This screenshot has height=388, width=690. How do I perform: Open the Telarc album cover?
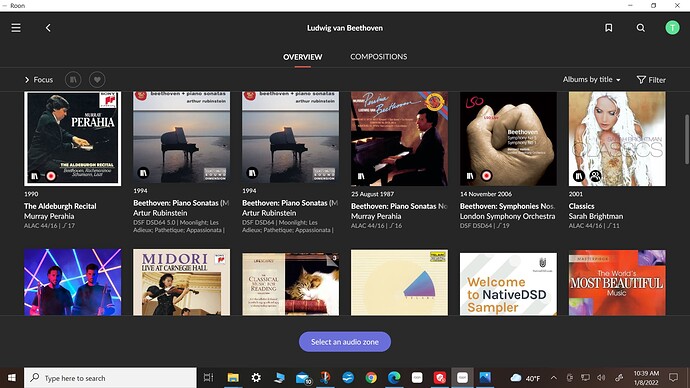tap(399, 282)
